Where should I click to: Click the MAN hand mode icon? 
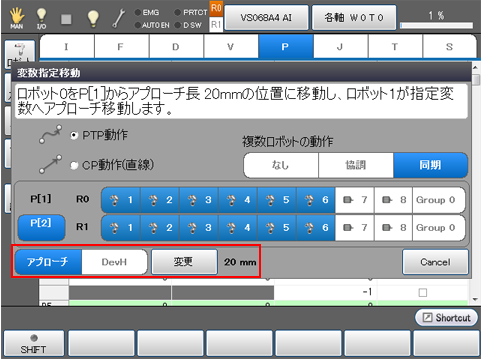click(16, 18)
